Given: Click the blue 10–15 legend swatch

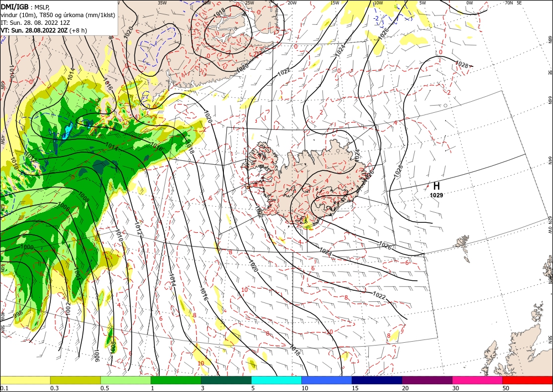Looking at the screenshot, I should click(x=327, y=380).
